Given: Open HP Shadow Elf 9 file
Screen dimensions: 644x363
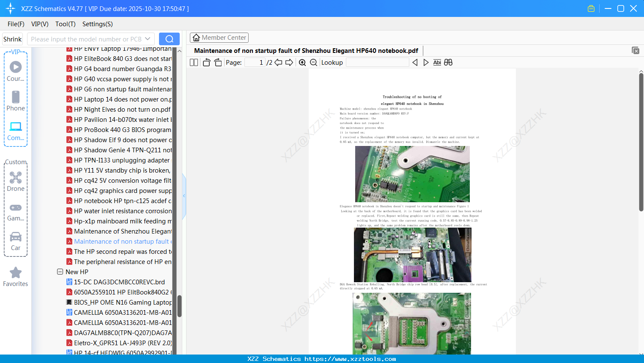Looking at the screenshot, I should 119,140.
